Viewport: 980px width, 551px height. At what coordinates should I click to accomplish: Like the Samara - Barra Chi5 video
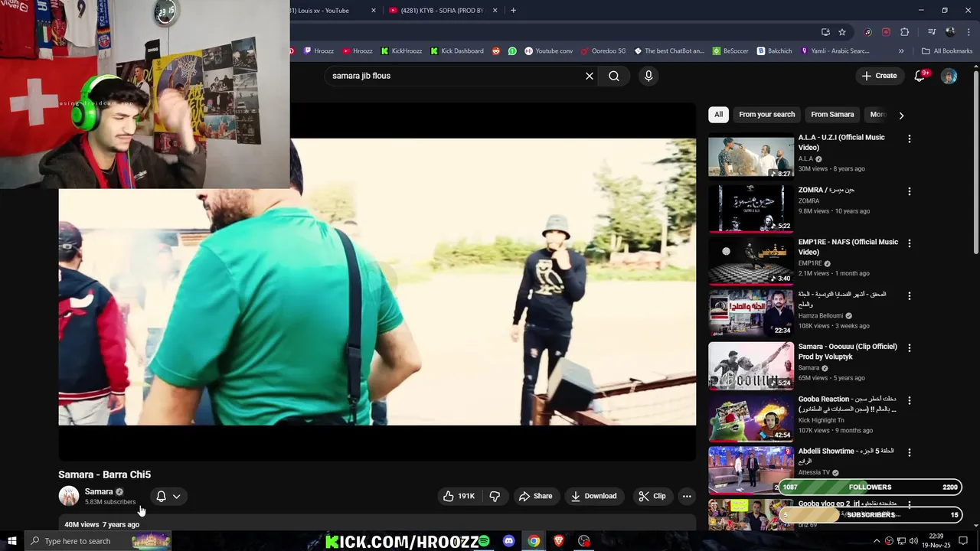(459, 496)
